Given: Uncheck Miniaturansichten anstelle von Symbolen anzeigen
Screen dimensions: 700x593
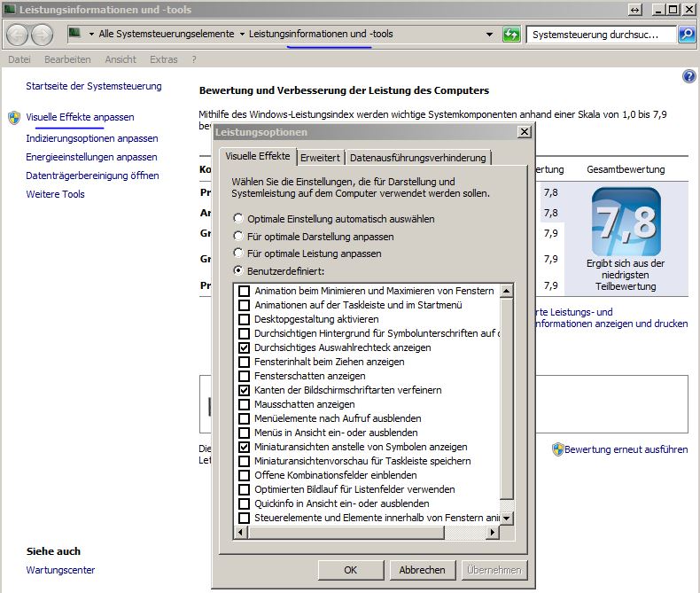Looking at the screenshot, I should 244,447.
